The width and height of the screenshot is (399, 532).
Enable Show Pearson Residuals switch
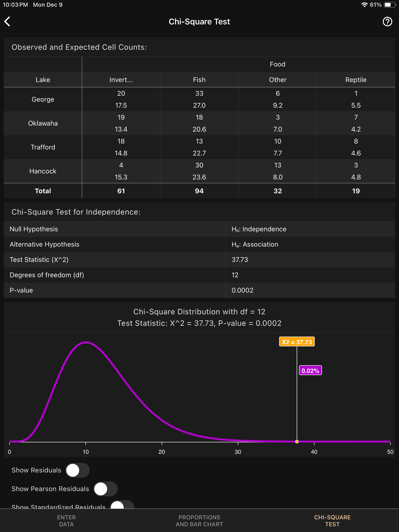point(106,489)
